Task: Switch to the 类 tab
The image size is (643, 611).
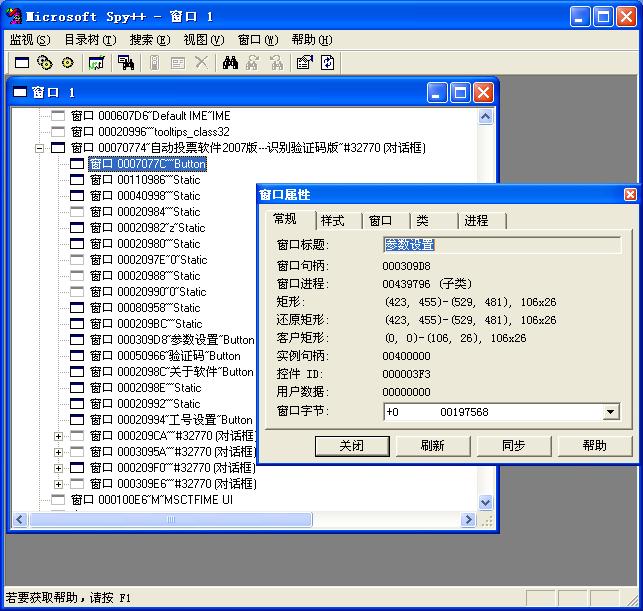Action: (x=434, y=221)
